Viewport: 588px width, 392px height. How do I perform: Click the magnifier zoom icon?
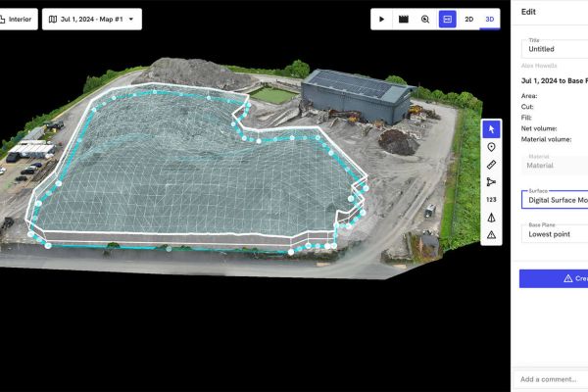click(425, 19)
